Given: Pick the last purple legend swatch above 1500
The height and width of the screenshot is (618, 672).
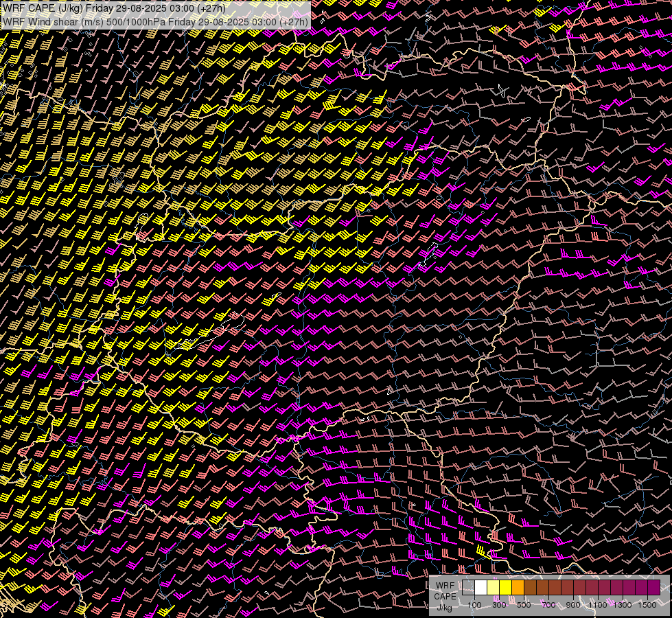Looking at the screenshot, I should pos(653,587).
